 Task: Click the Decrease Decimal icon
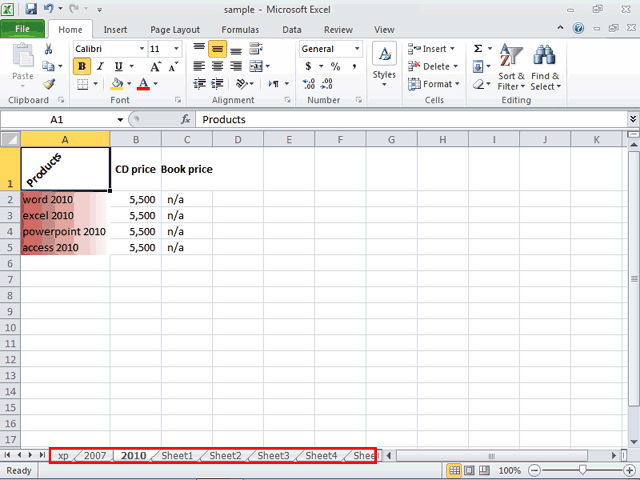pyautogui.click(x=327, y=84)
